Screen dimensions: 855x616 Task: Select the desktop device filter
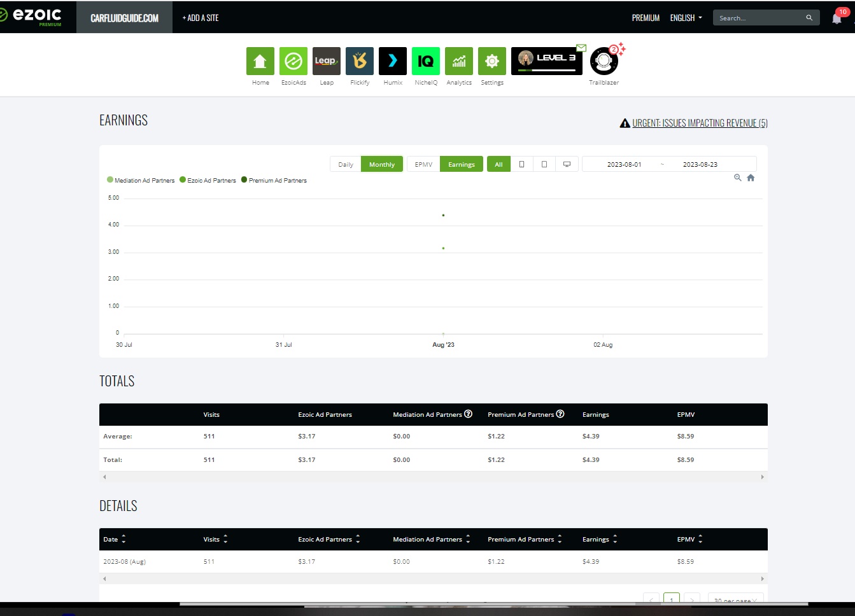(x=567, y=164)
